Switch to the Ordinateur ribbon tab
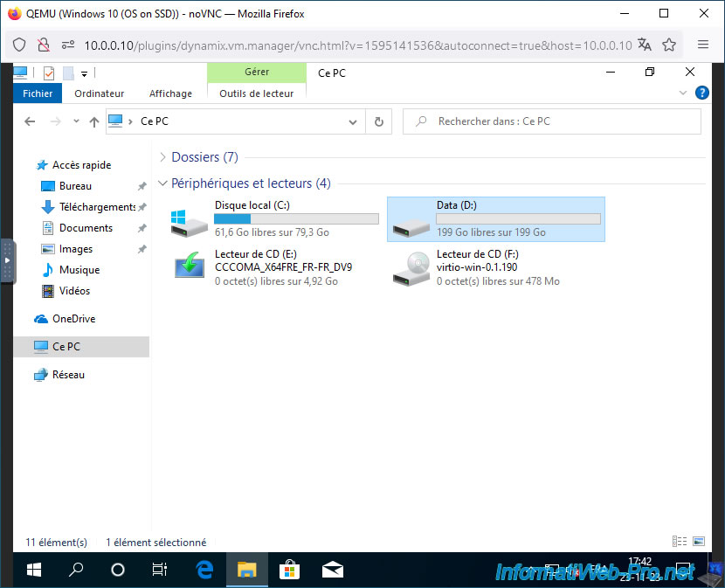Image resolution: width=725 pixels, height=588 pixels. pyautogui.click(x=99, y=93)
